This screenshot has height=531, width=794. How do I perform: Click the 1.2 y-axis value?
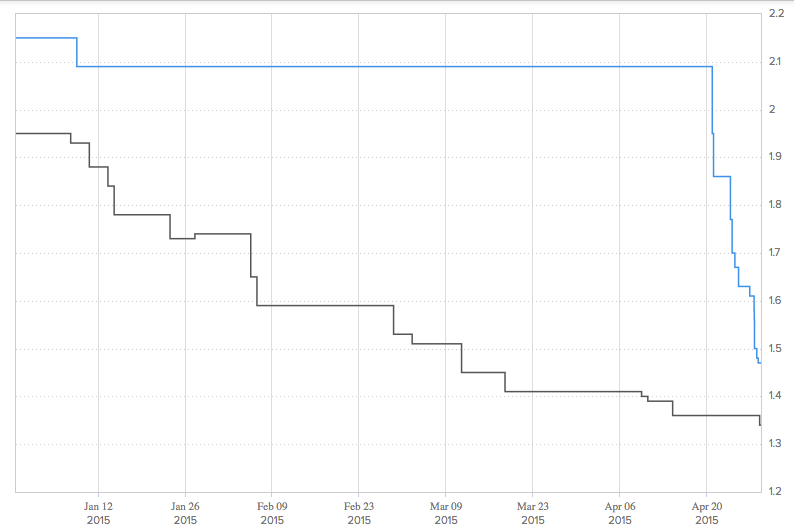[x=775, y=491]
